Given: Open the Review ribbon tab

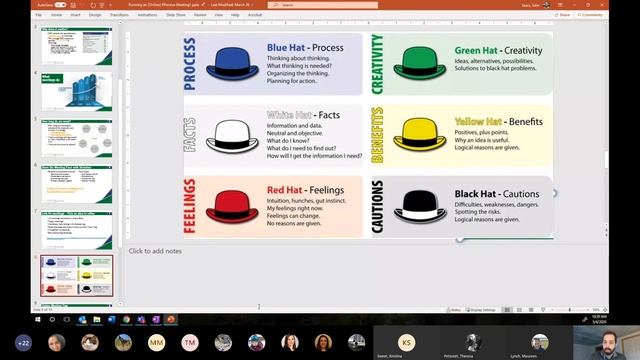Looking at the screenshot, I should pyautogui.click(x=200, y=15).
